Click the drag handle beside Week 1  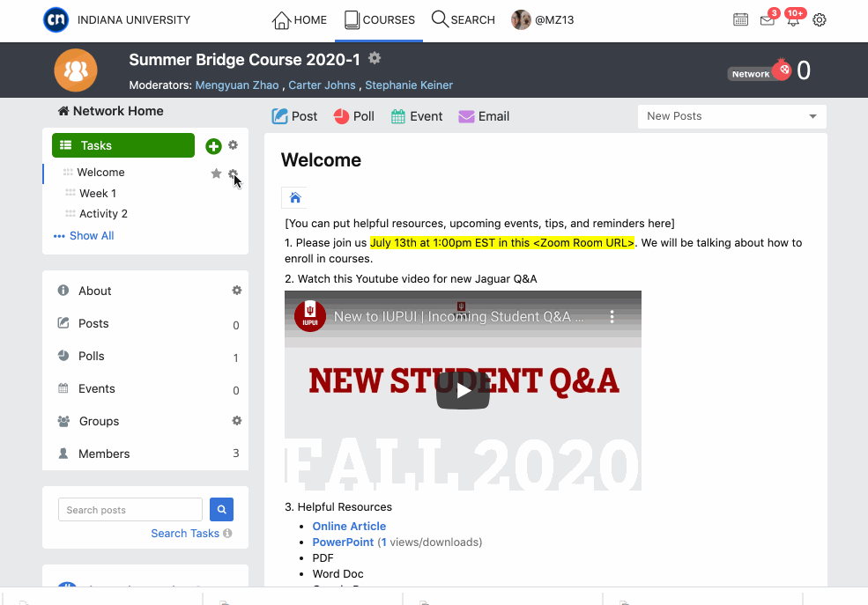70,193
